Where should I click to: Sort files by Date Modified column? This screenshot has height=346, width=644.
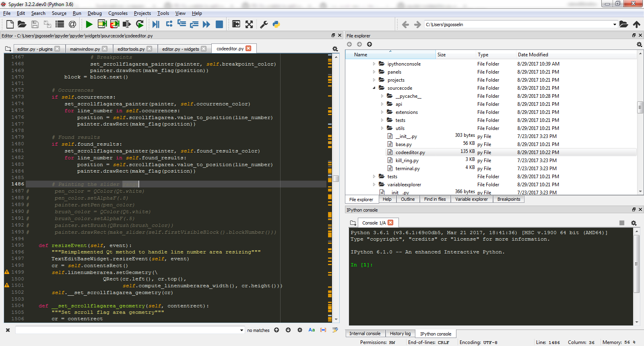tap(533, 55)
